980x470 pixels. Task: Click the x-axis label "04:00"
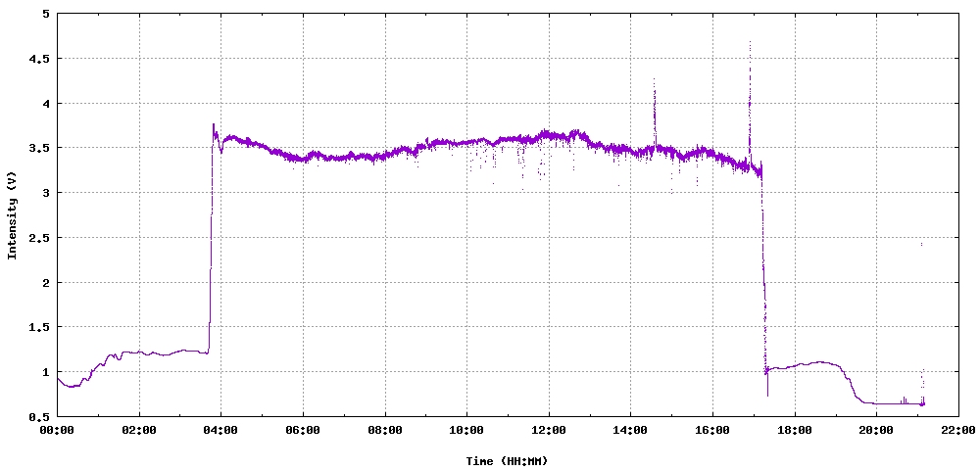(x=221, y=430)
